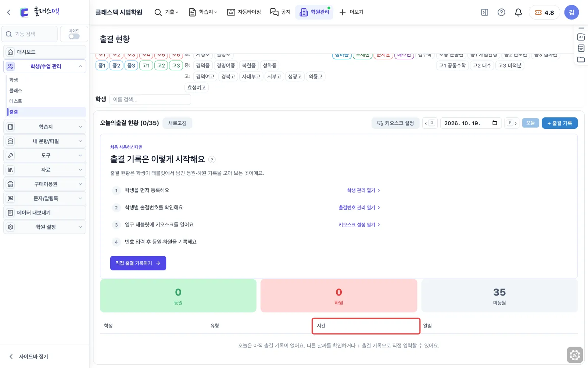Select 클래스 in the sidebar
Image resolution: width=588 pixels, height=368 pixels.
tap(16, 91)
